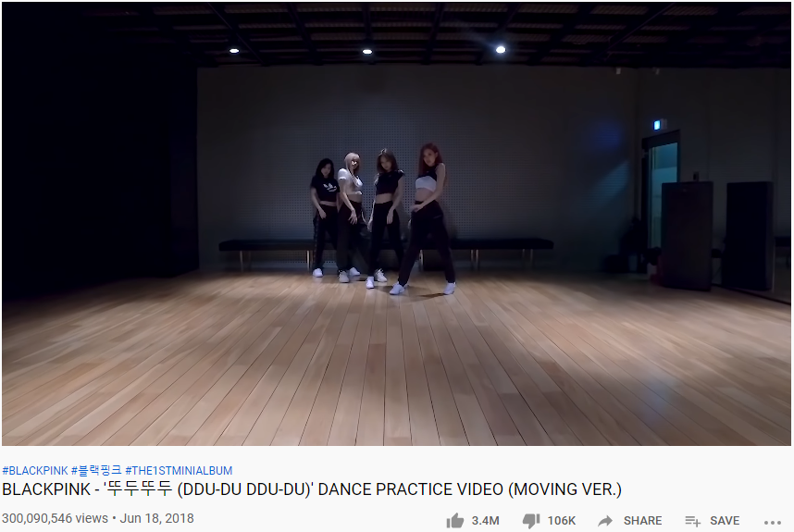Click the green exit sign in the video
The height and width of the screenshot is (532, 794).
(x=657, y=125)
